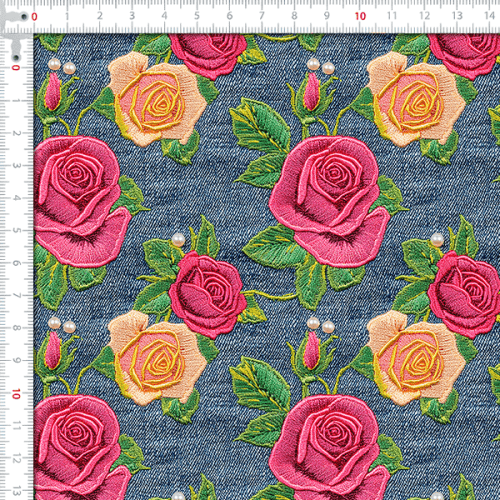Click the 13 mark on the horizontal ruler

457,16
